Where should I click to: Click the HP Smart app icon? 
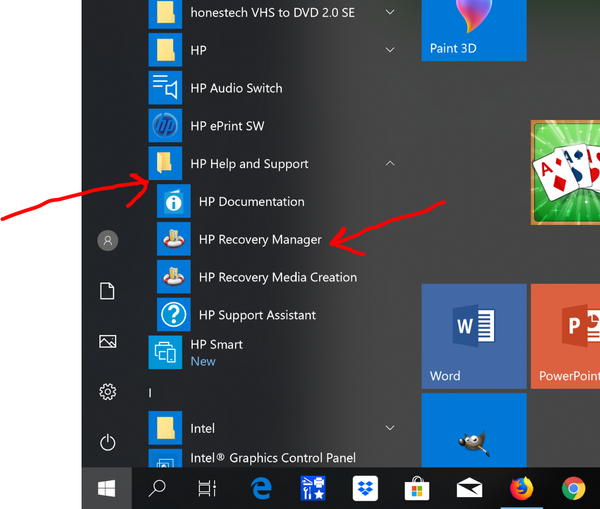(x=165, y=352)
